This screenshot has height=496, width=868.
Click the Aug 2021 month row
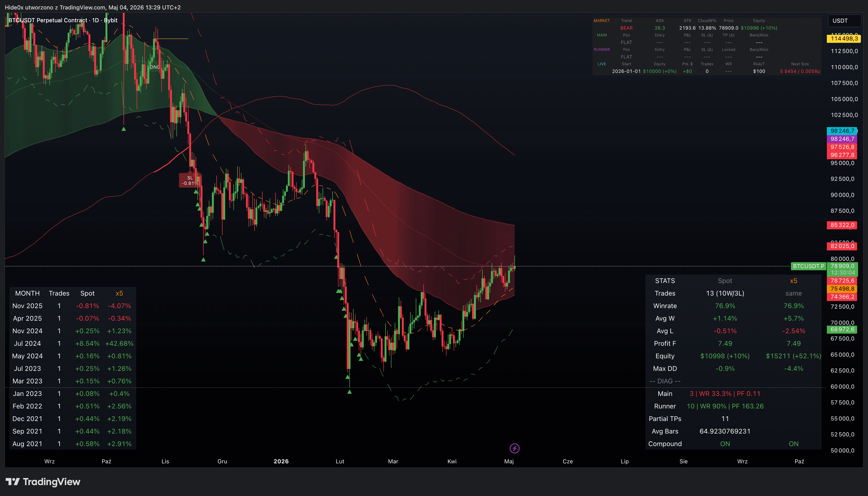[73, 444]
